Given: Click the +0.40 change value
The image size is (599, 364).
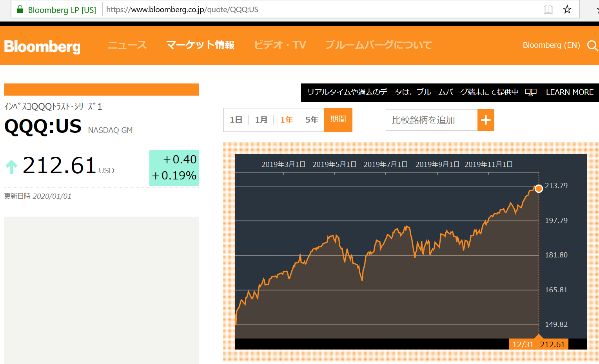Looking at the screenshot, I should pyautogui.click(x=180, y=159).
